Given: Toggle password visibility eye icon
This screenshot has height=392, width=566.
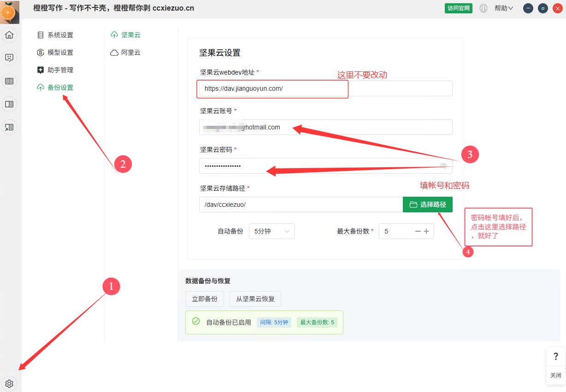Looking at the screenshot, I should click(443, 166).
